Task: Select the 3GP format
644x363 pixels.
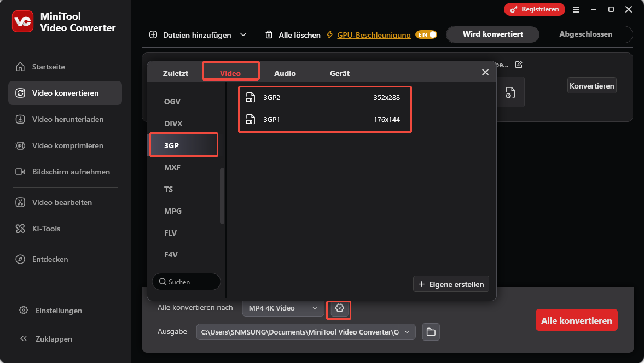Action: click(184, 145)
